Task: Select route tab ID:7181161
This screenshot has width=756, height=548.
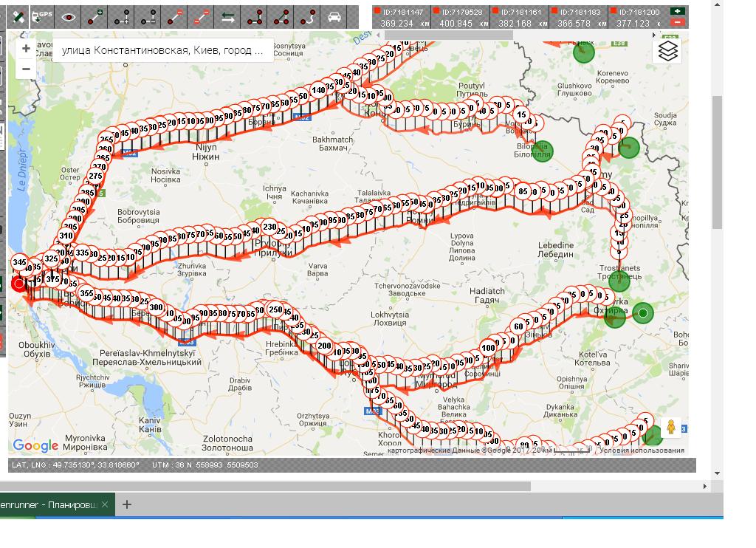Action: coord(520,17)
